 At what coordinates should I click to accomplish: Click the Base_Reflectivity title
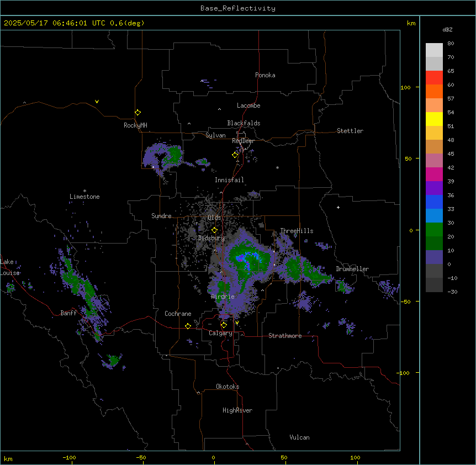(x=238, y=8)
